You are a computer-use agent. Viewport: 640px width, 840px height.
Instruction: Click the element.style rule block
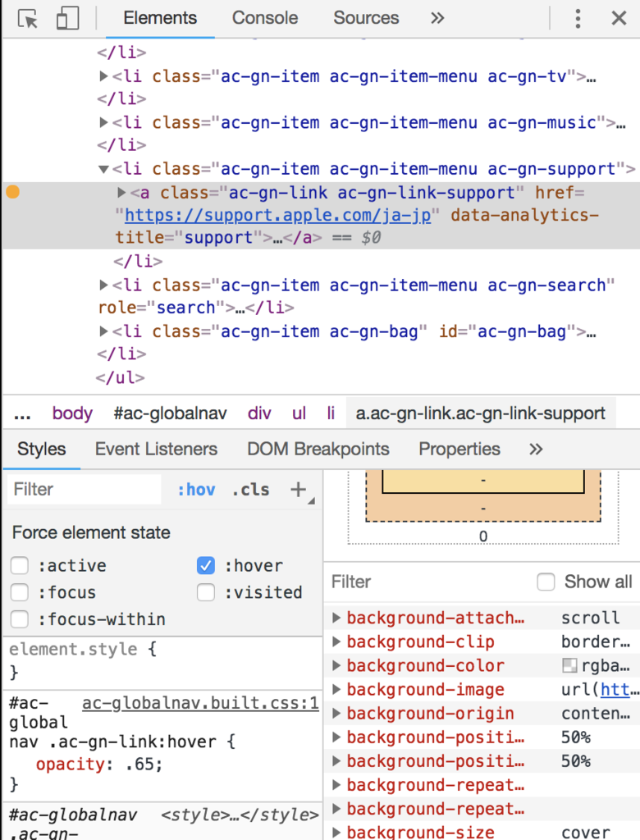tap(163, 660)
